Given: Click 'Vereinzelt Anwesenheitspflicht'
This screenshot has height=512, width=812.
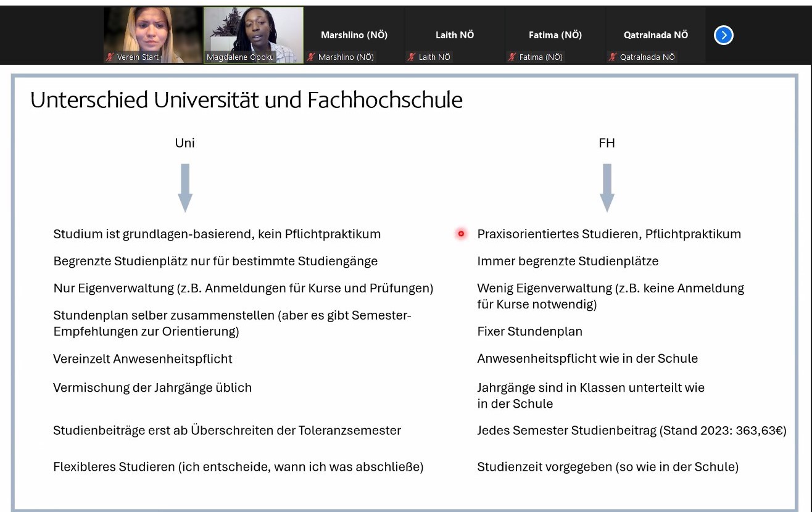Looking at the screenshot, I should point(143,358).
